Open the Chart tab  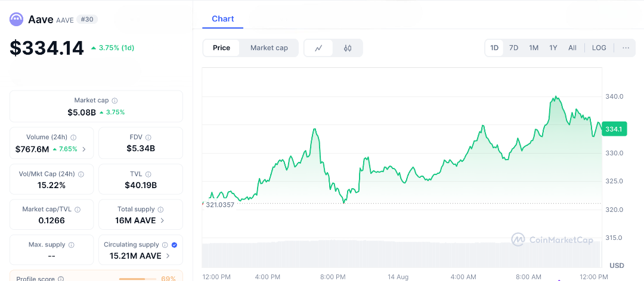pyautogui.click(x=222, y=19)
